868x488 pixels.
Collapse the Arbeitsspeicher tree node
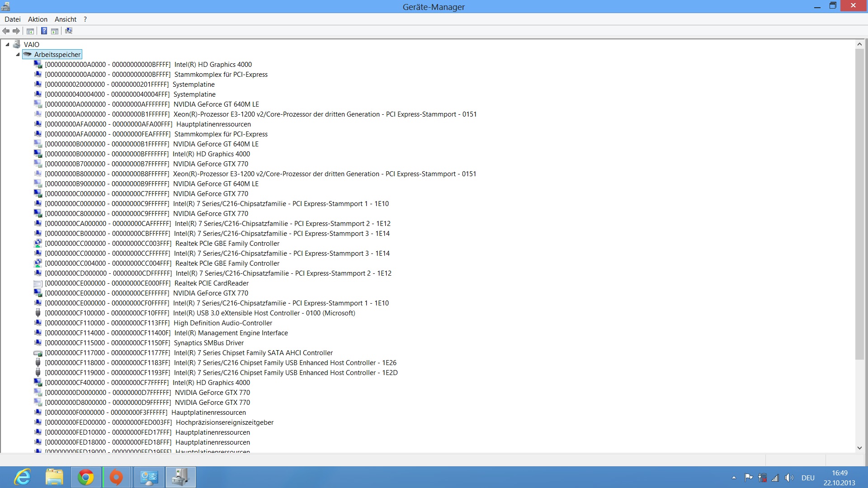18,54
